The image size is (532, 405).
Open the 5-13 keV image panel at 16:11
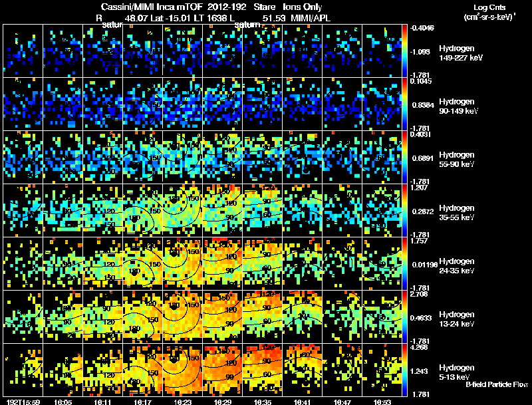point(103,370)
